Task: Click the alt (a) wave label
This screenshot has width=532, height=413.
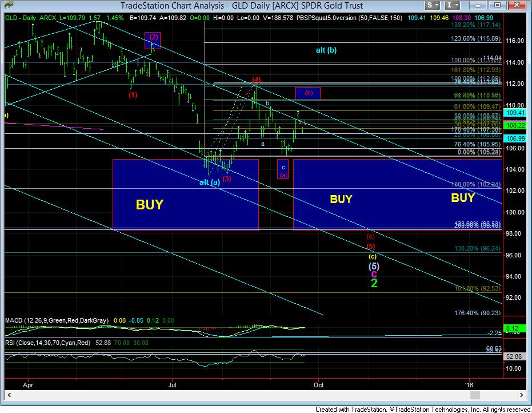Action: coord(210,182)
